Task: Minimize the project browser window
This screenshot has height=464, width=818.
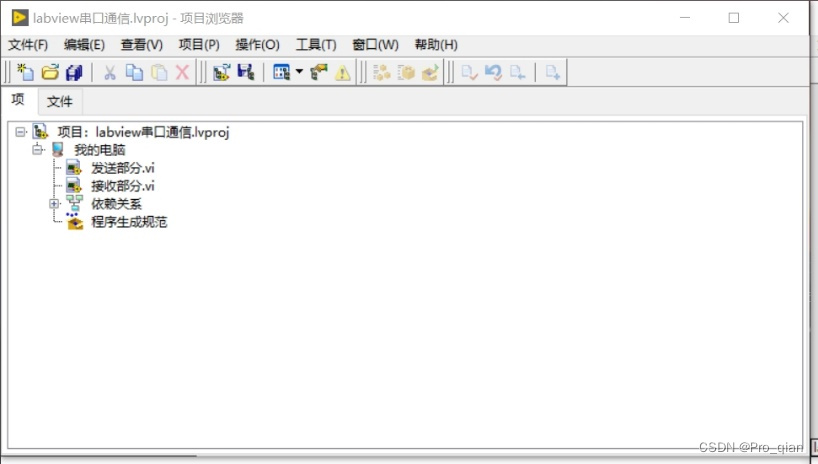Action: click(x=685, y=18)
